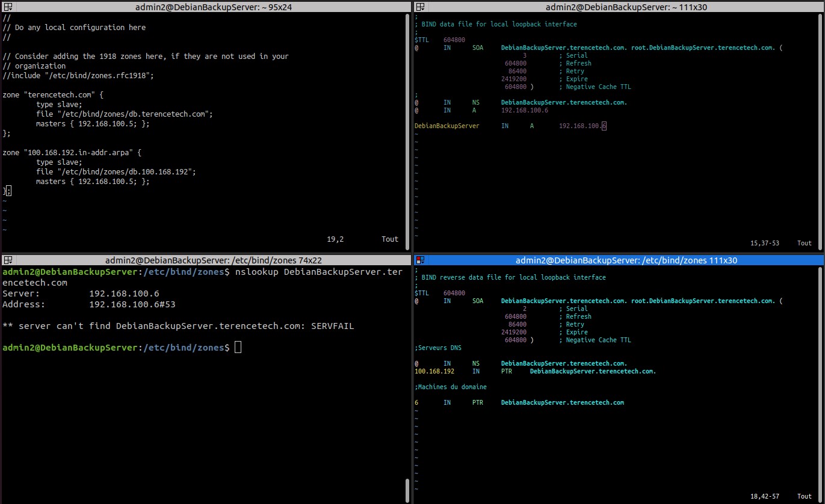Click the include zones.rfc1918 commented line

pyautogui.click(x=78, y=75)
